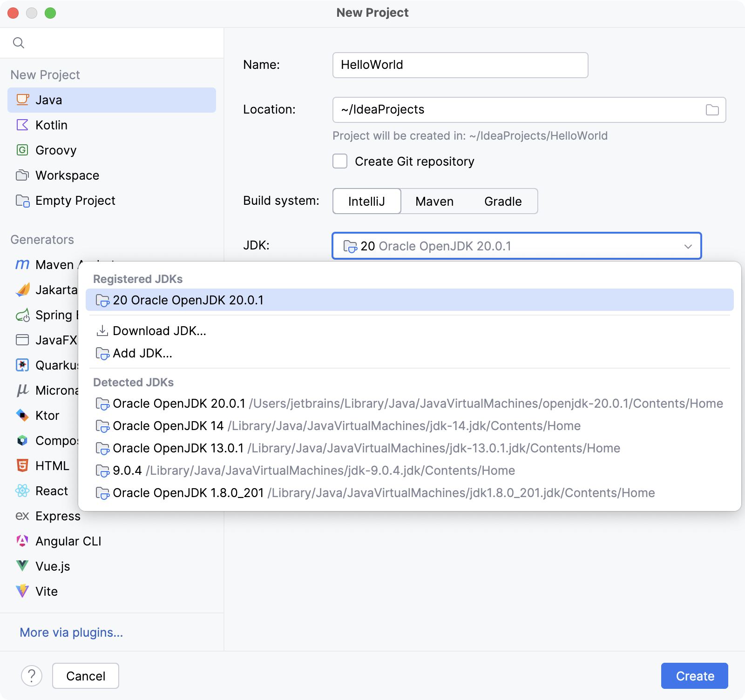Enable the Create Git repository checkbox
The height and width of the screenshot is (700, 745).
click(340, 162)
